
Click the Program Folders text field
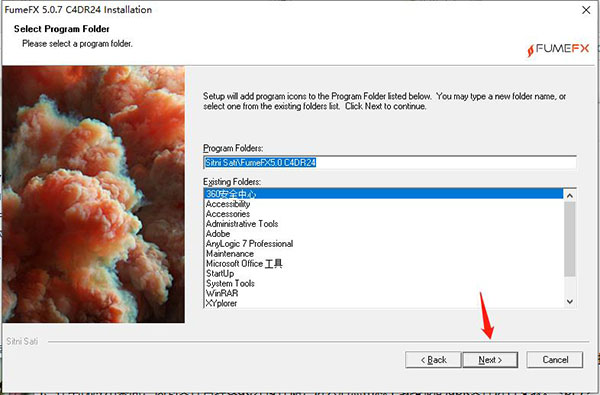pyautogui.click(x=390, y=162)
